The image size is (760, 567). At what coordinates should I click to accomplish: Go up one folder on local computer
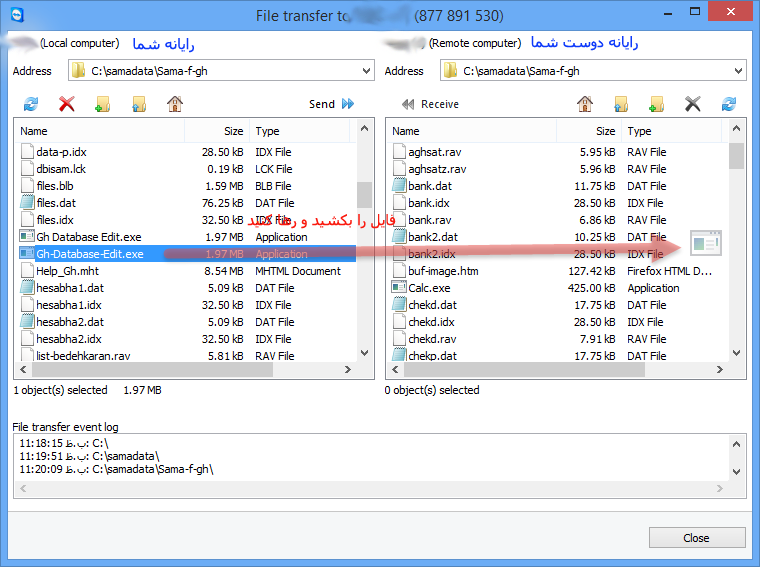(x=139, y=104)
